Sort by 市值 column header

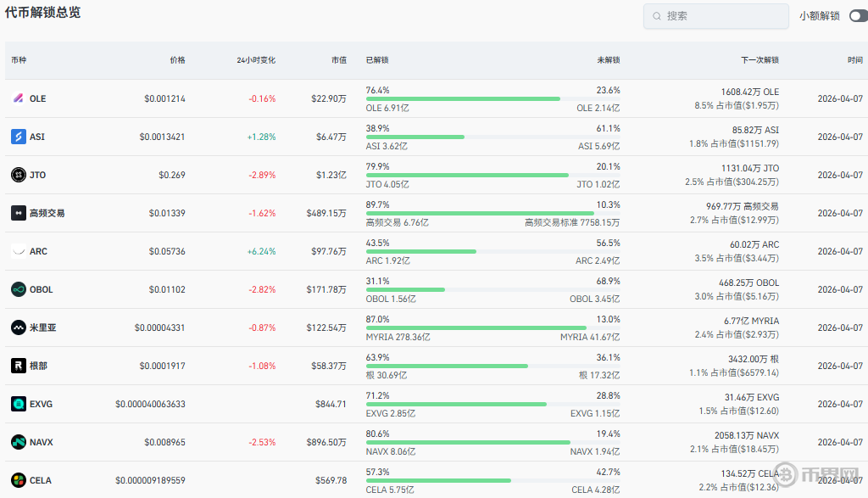click(339, 60)
